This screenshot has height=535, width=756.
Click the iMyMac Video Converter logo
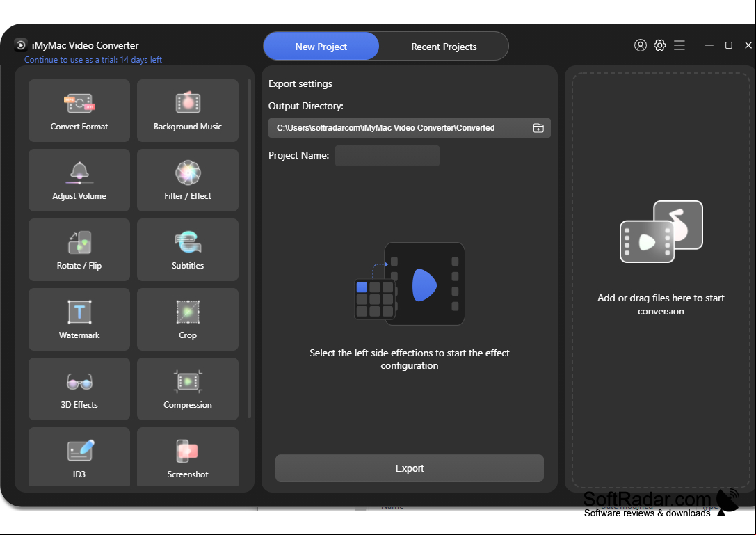[x=20, y=45]
